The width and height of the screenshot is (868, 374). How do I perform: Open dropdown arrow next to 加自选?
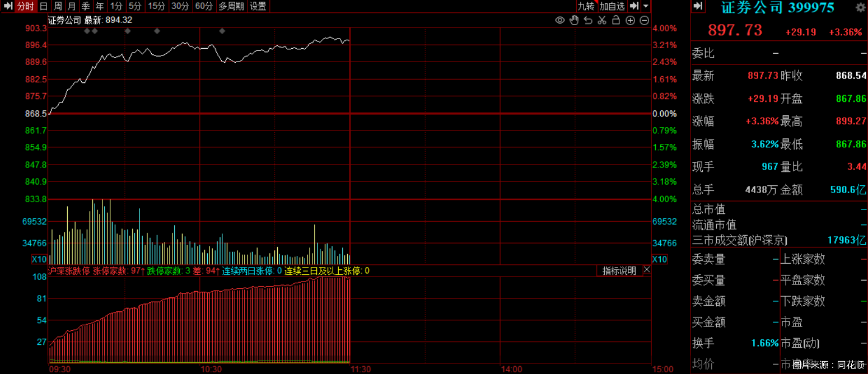point(646,6)
